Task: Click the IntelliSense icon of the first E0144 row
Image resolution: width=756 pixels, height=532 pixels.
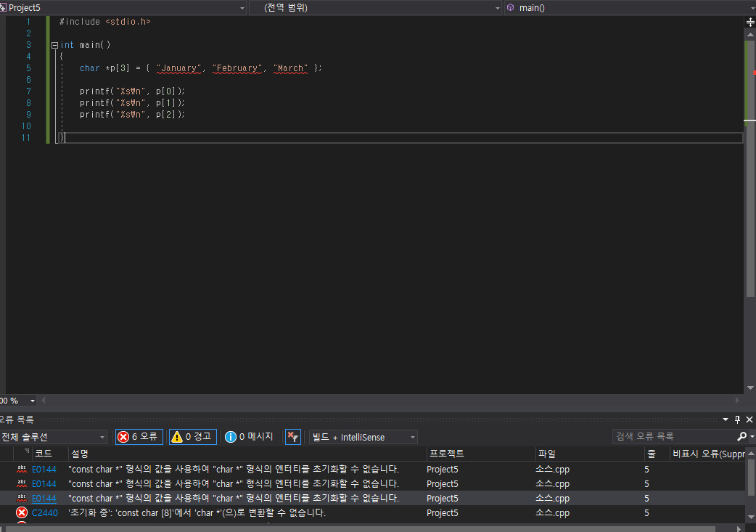Action: coord(22,469)
